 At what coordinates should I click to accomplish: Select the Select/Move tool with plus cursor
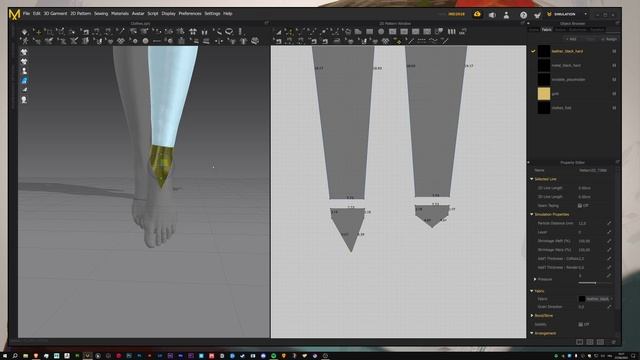[x=38, y=31]
